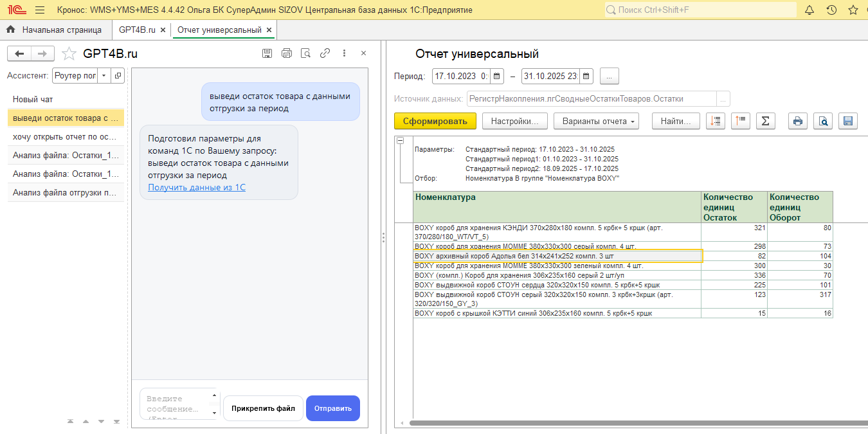Click the Получить данные из 1С link
This screenshot has width=868, height=434.
(197, 187)
